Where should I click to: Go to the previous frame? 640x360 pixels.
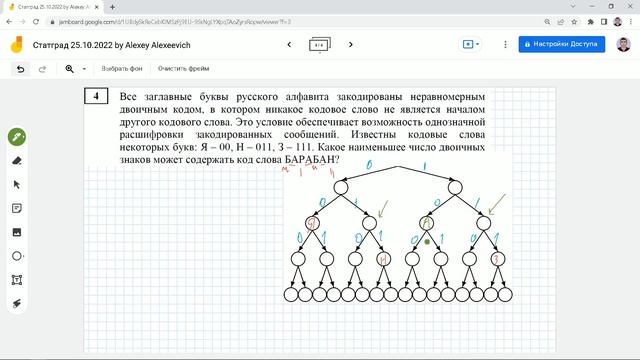[289, 44]
